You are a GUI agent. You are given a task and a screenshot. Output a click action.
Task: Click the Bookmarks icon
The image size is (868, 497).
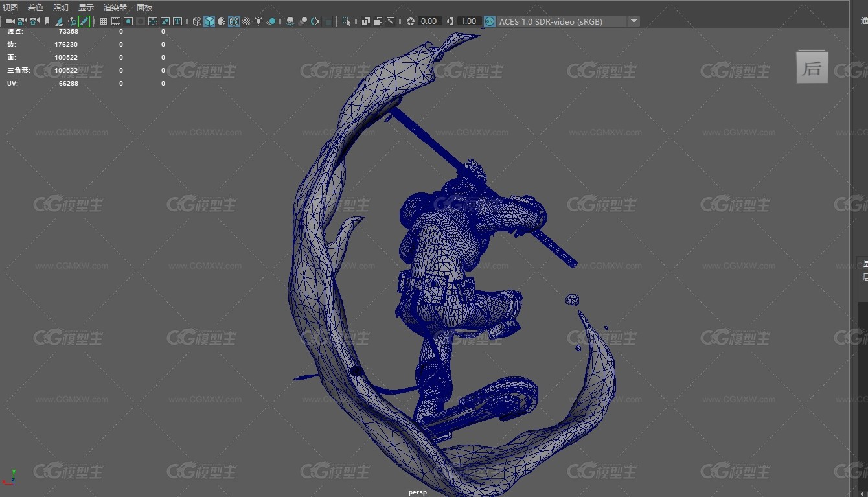(47, 21)
